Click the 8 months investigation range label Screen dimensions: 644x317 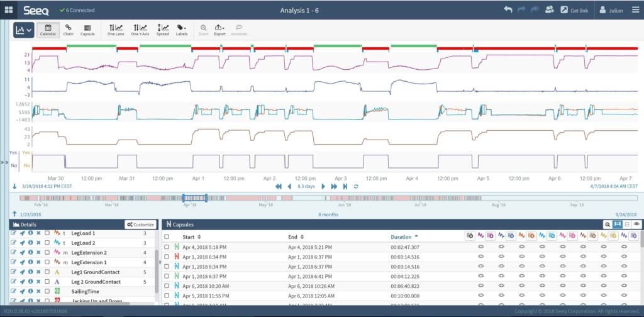pos(328,214)
